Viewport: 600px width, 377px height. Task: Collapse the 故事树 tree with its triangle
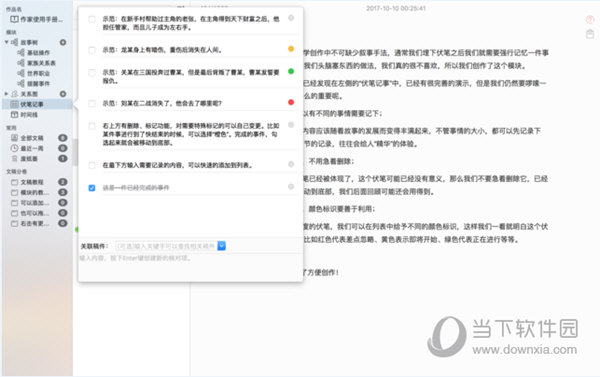pyautogui.click(x=7, y=42)
